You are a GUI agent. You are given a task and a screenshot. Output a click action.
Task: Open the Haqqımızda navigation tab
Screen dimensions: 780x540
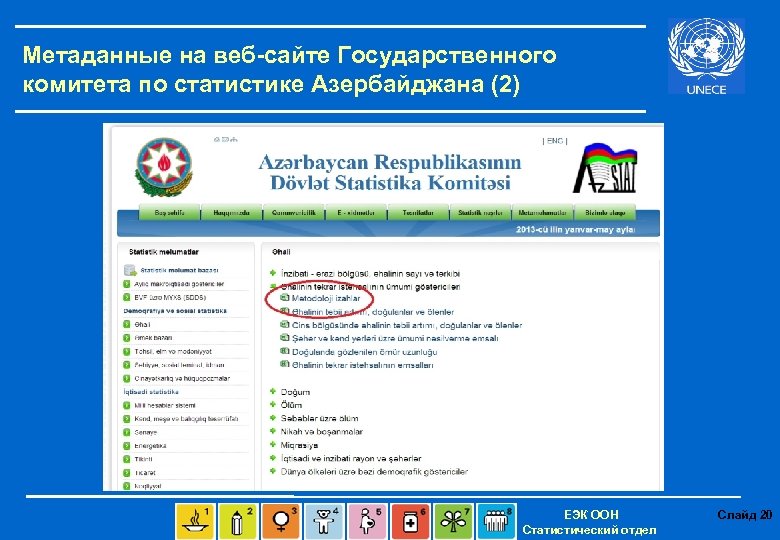pos(231,212)
